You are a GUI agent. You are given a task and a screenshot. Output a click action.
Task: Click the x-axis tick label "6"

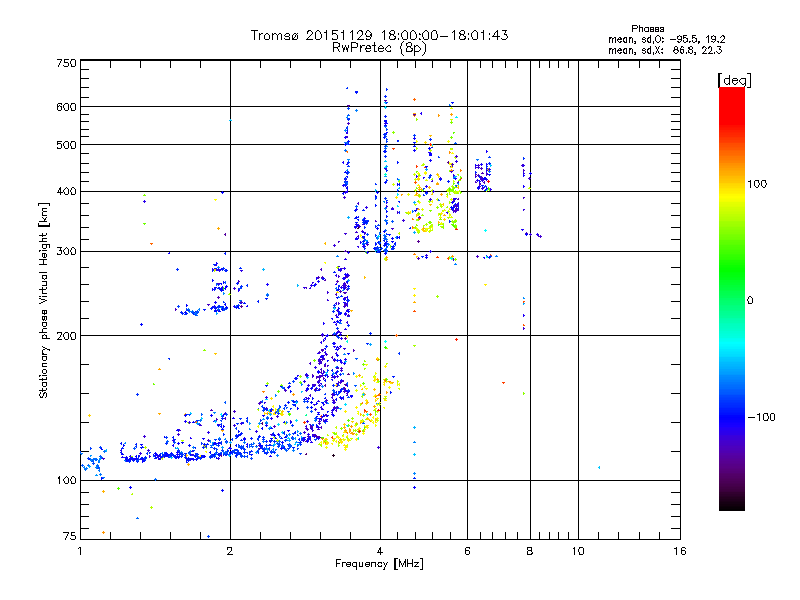[x=467, y=551]
